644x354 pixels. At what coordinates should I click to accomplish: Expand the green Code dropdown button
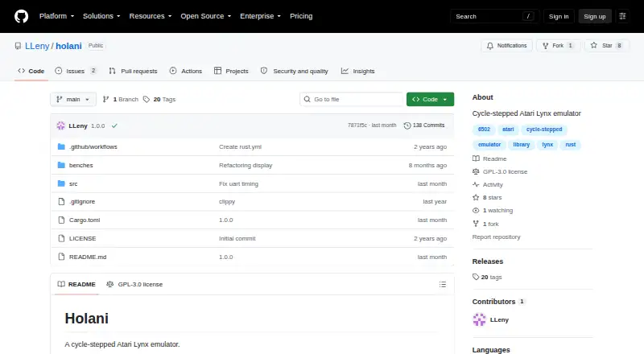coord(430,100)
